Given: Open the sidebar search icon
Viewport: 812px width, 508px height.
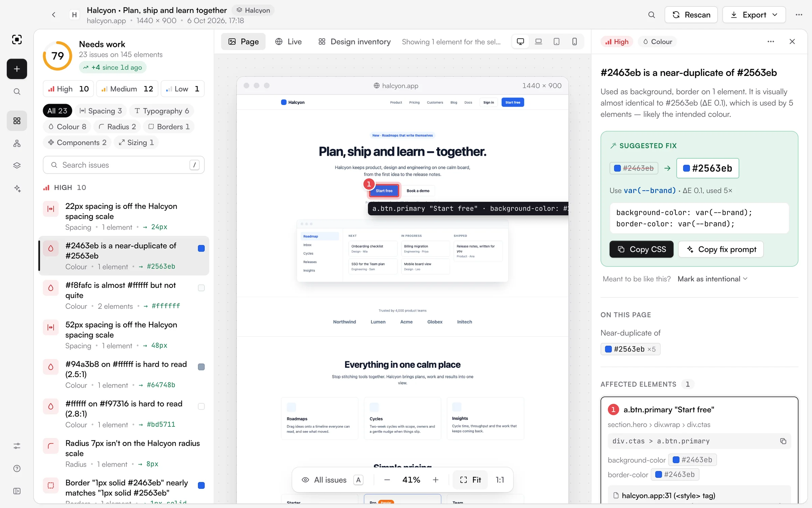Looking at the screenshot, I should click(x=17, y=92).
